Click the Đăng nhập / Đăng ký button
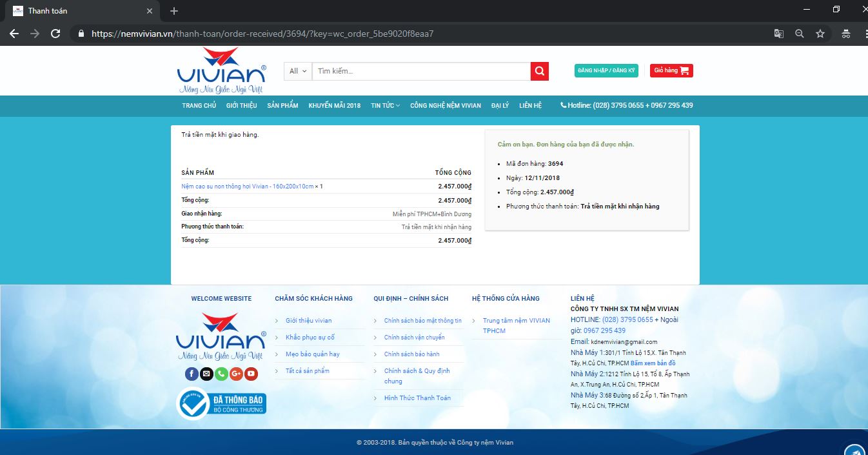868x455 pixels. [x=606, y=70]
